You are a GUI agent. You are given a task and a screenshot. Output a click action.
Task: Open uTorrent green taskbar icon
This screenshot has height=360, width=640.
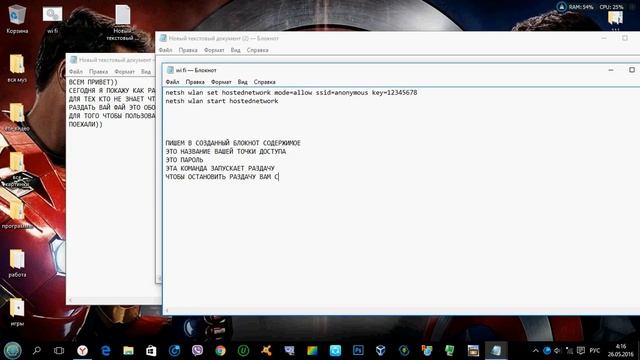[244, 350]
